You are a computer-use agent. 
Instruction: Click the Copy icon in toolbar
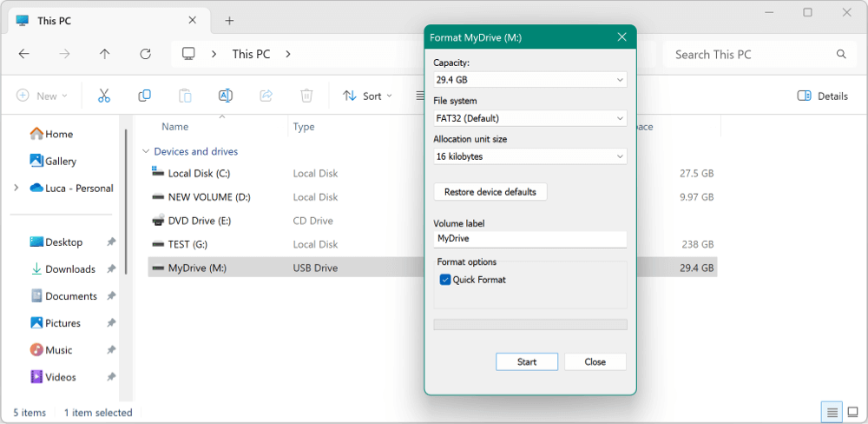tap(144, 96)
